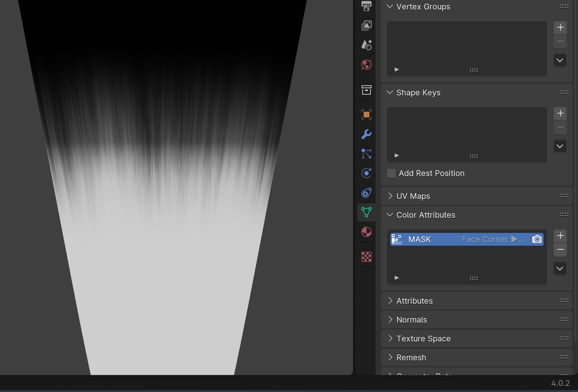Open the World properties globe tab
Screen dimensions: 578x392
coord(366,65)
